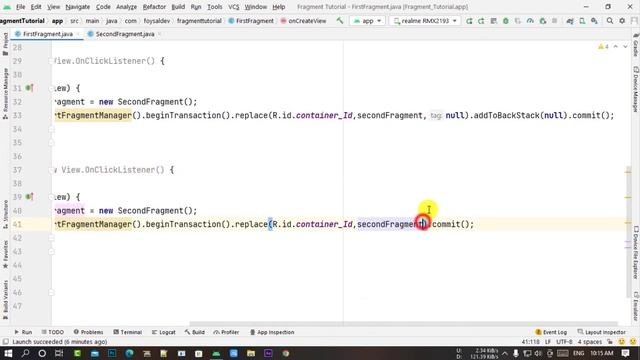
Task: Click the Profile app gauge icon
Action: click(530, 21)
